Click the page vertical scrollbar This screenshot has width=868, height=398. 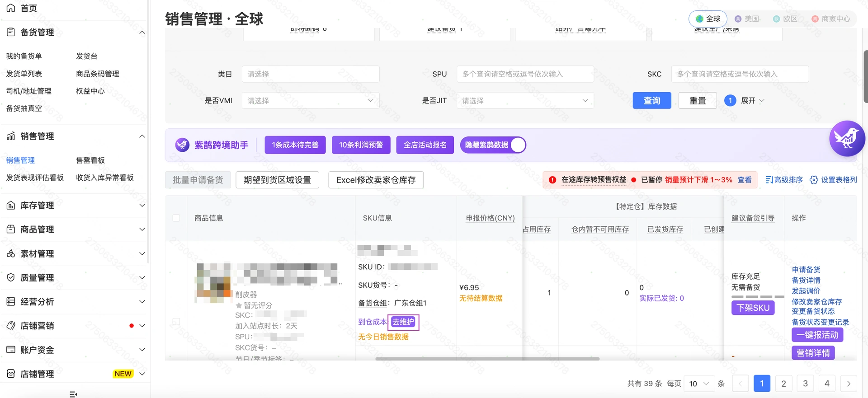865,77
